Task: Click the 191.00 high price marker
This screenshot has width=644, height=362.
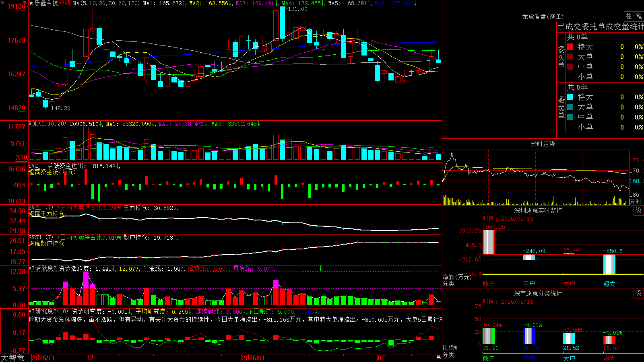Action: point(297,9)
